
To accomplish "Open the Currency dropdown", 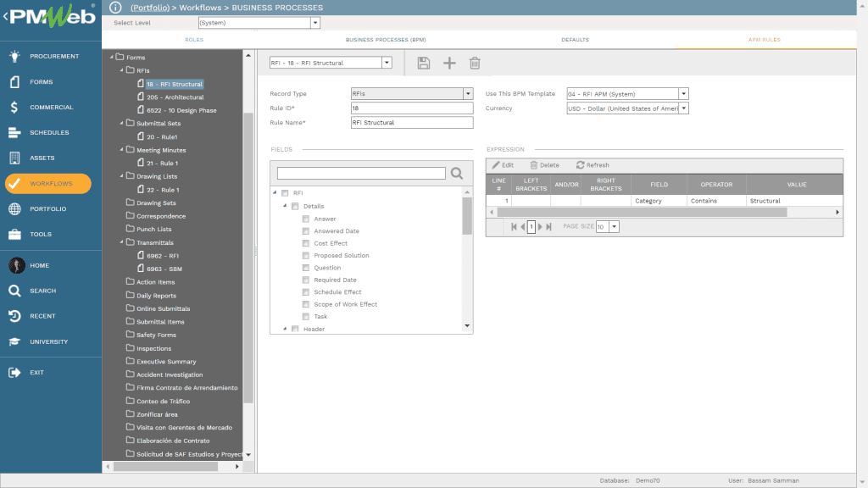I will coord(684,108).
